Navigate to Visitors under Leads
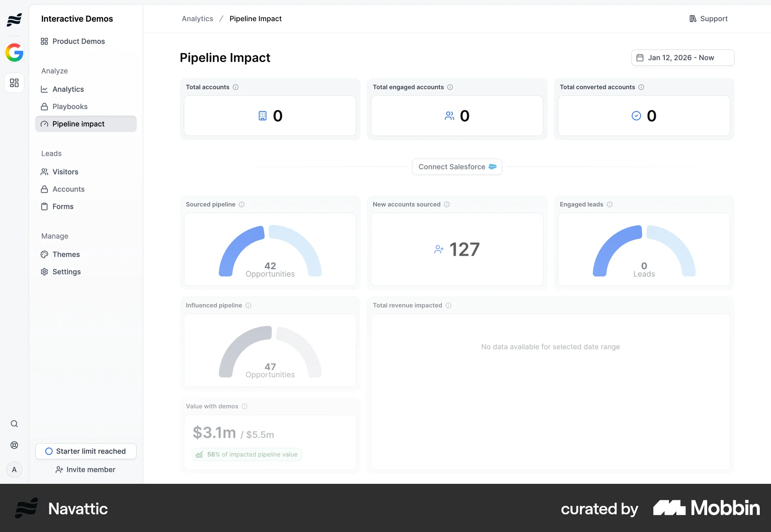The image size is (771, 532). click(x=65, y=172)
